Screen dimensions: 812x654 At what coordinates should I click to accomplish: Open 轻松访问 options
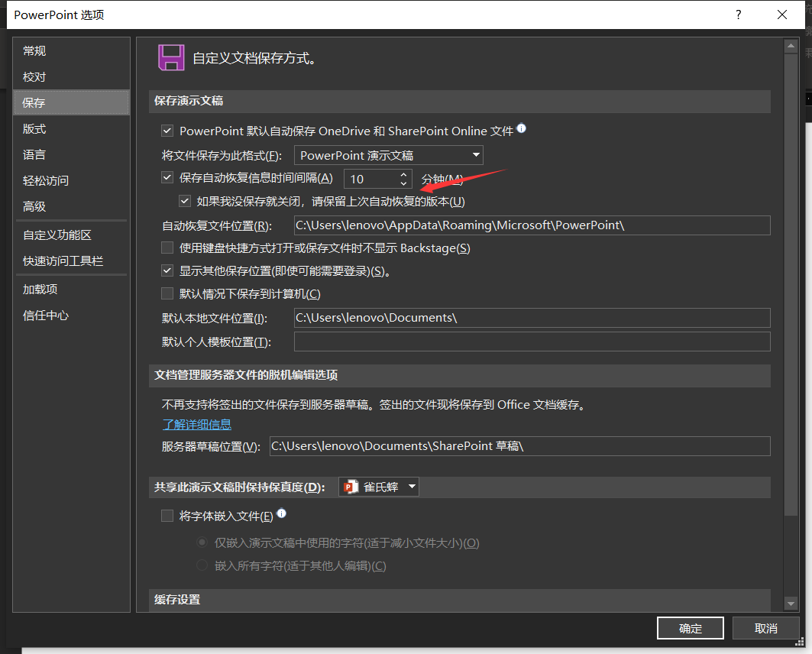71,180
